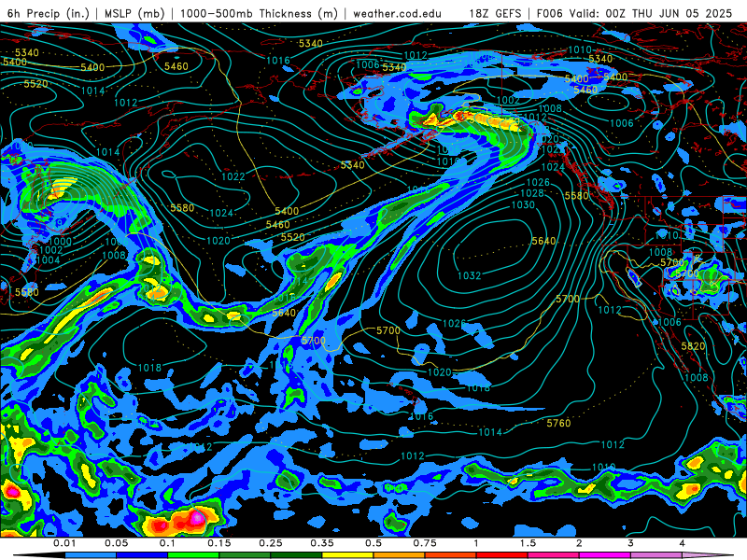Screen dimensions: 747x560
Task: Click the light blue legend swatch after 0.01
Action: pyautogui.click(x=91, y=555)
